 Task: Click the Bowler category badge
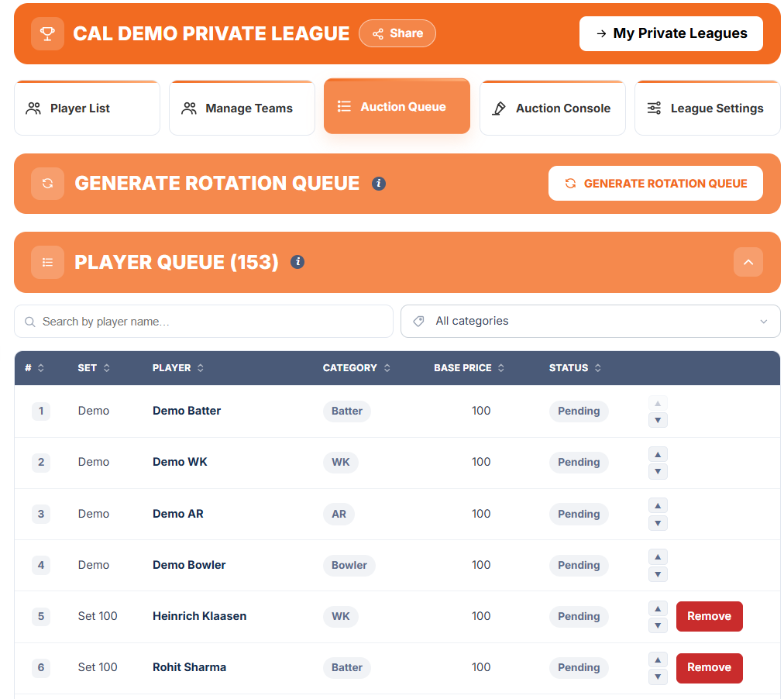click(x=349, y=565)
